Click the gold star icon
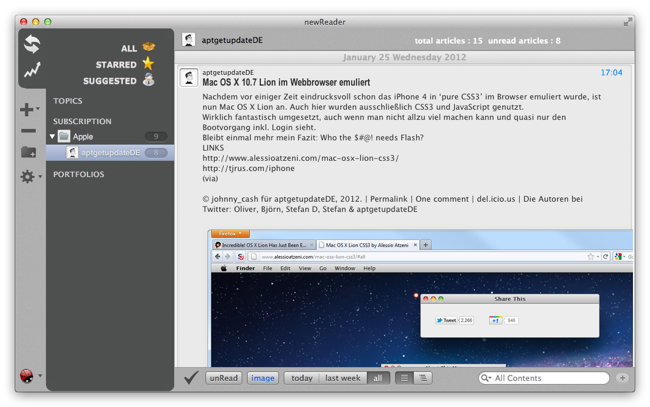The height and width of the screenshot is (407, 650). coord(148,63)
